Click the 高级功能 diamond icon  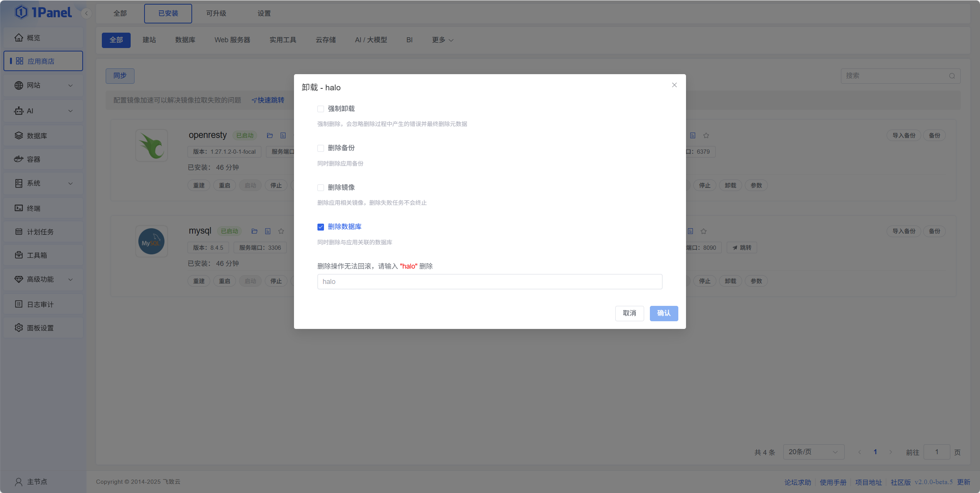19,279
